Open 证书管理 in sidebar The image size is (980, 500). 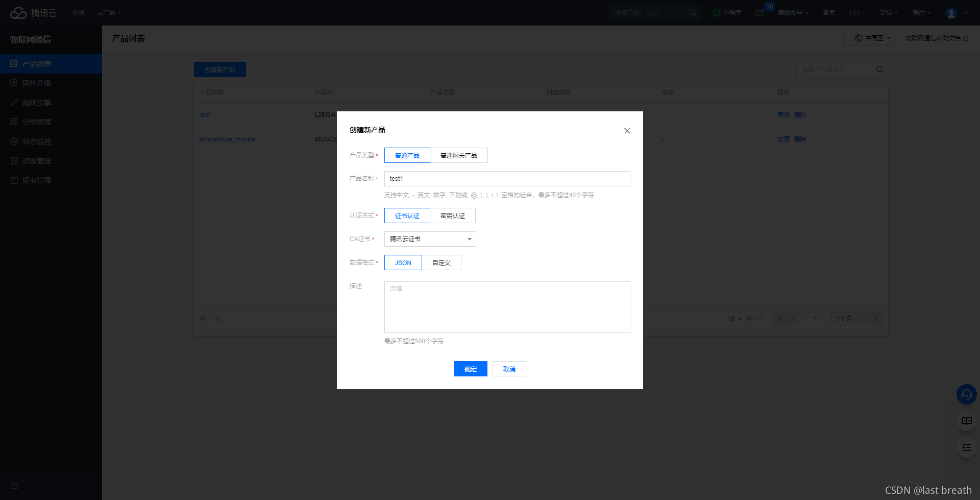[x=51, y=180]
